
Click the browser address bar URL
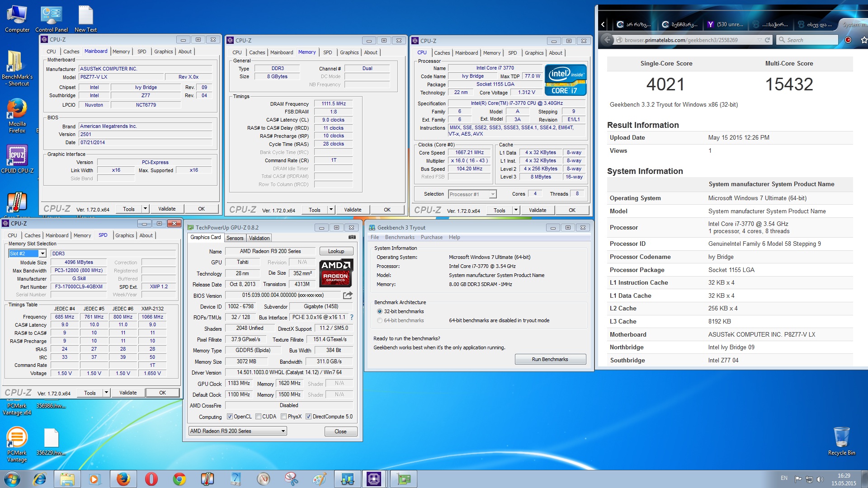pyautogui.click(x=681, y=40)
